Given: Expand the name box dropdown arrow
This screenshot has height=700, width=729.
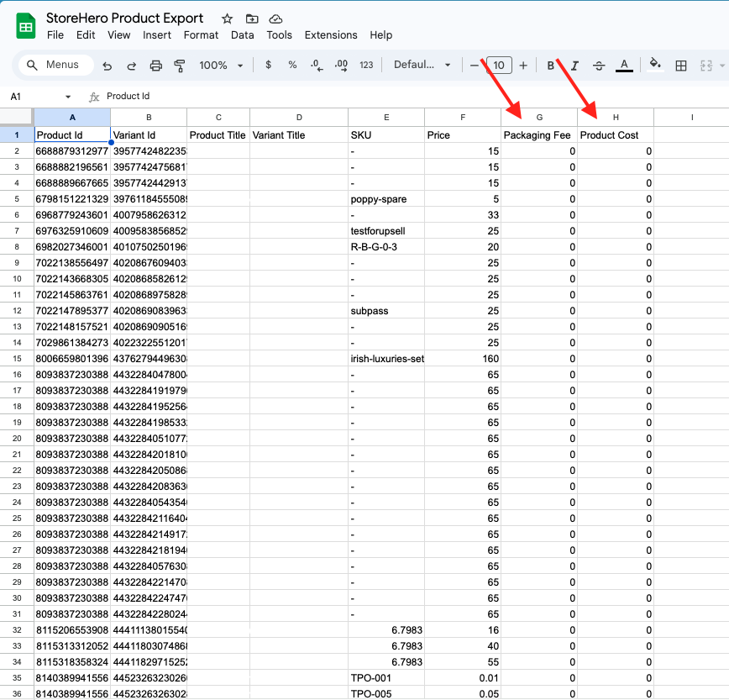Looking at the screenshot, I should (x=68, y=97).
